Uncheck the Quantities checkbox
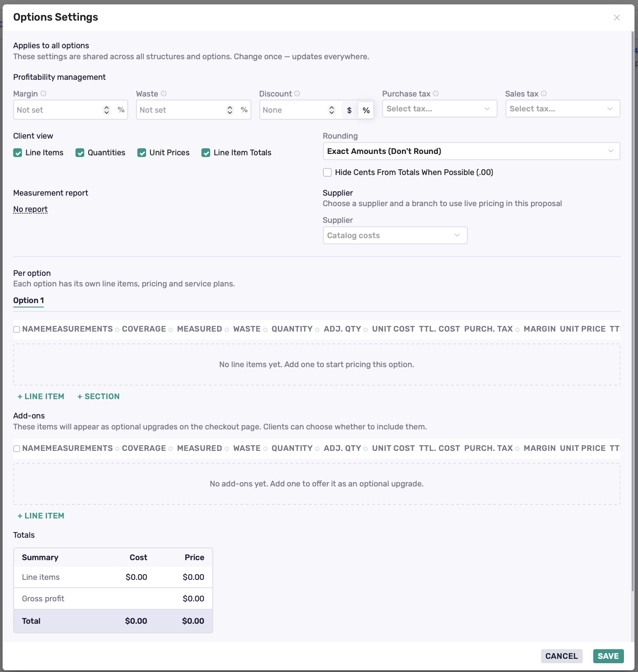The width and height of the screenshot is (638, 672). (x=80, y=153)
